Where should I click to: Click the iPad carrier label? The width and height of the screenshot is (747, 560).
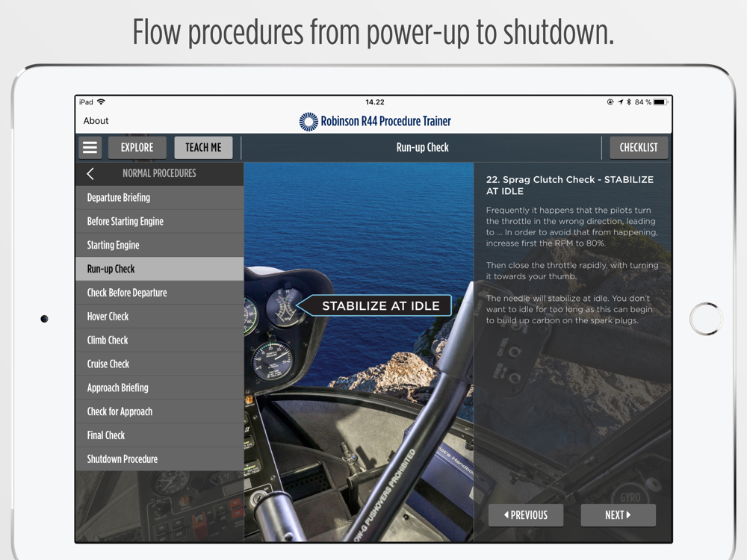86,102
